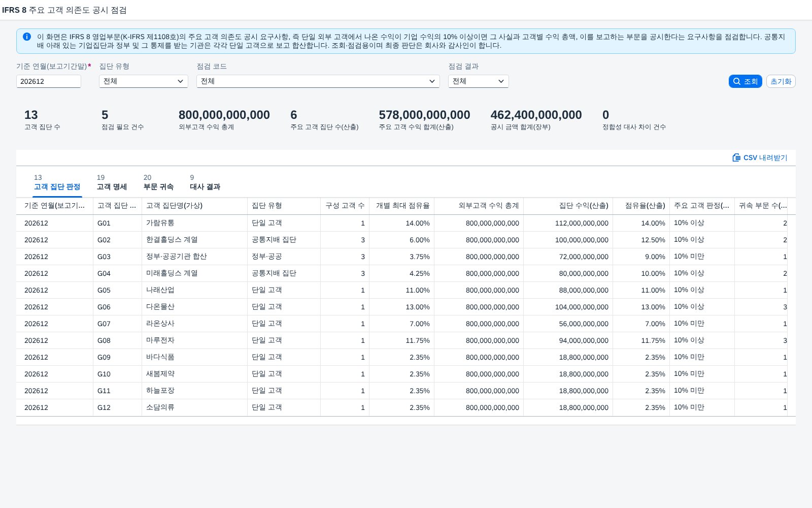Click the 외부고객 수익 총계 column header
812x508 pixels.
[x=479, y=206]
